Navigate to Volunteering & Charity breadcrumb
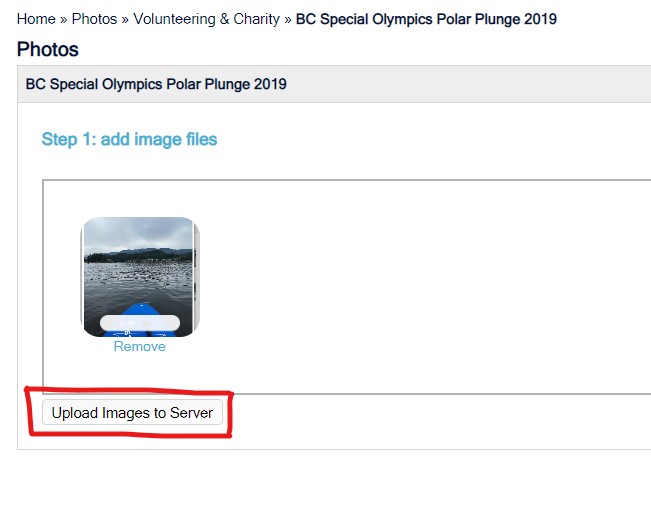The height and width of the screenshot is (513, 651). 206,19
